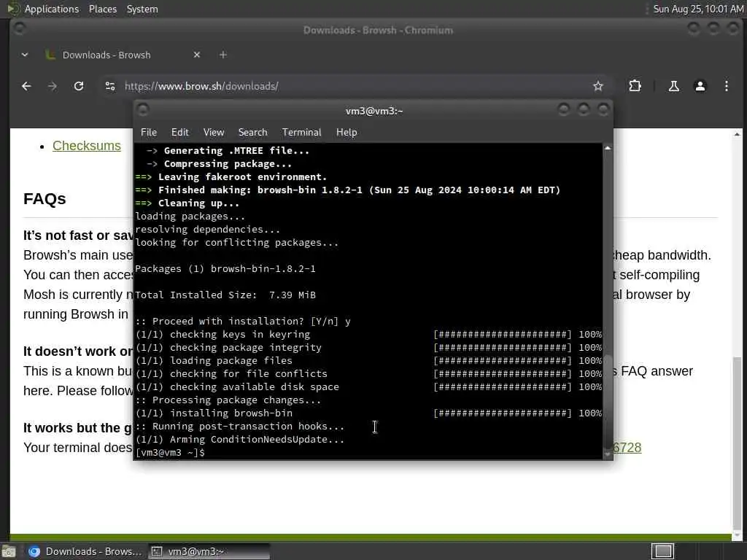The width and height of the screenshot is (747, 560).
Task: Click 'Finished making: browsh-bin 1.8.2-1' line
Action: tap(348, 190)
